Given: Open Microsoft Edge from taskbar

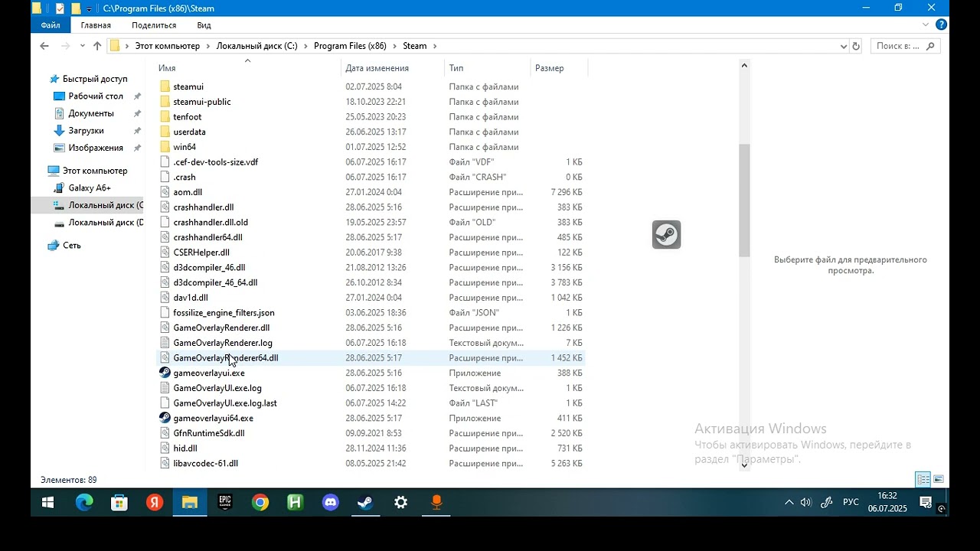Looking at the screenshot, I should point(84,503).
